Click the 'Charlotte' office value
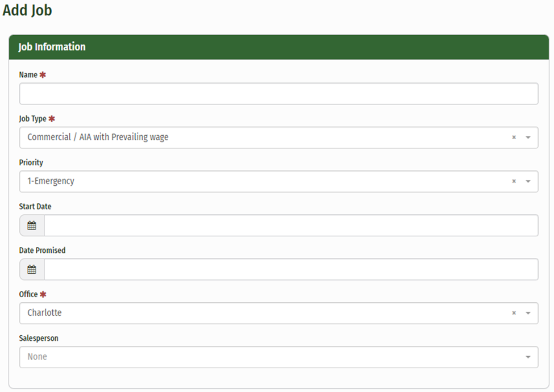554x392 pixels. pyautogui.click(x=44, y=313)
